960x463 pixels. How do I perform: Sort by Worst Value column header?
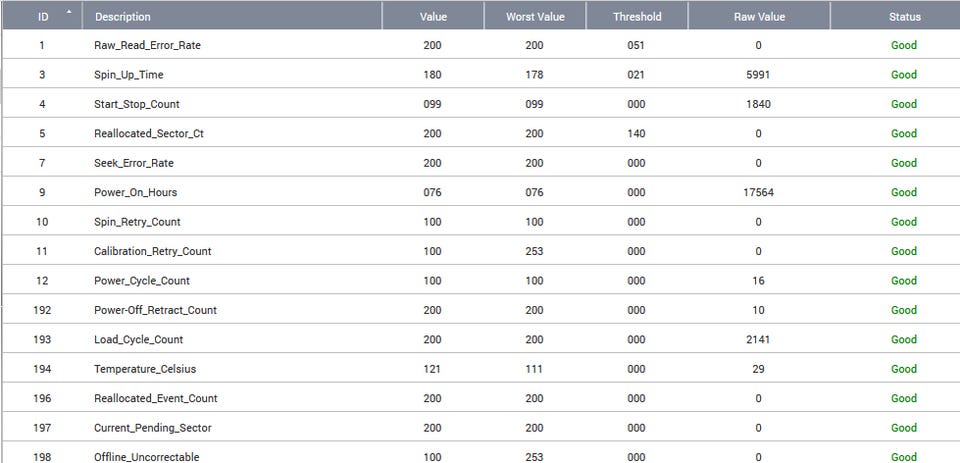535,16
